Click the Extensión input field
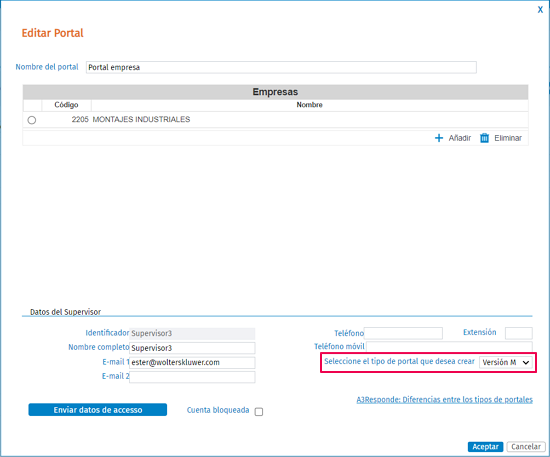 click(518, 333)
